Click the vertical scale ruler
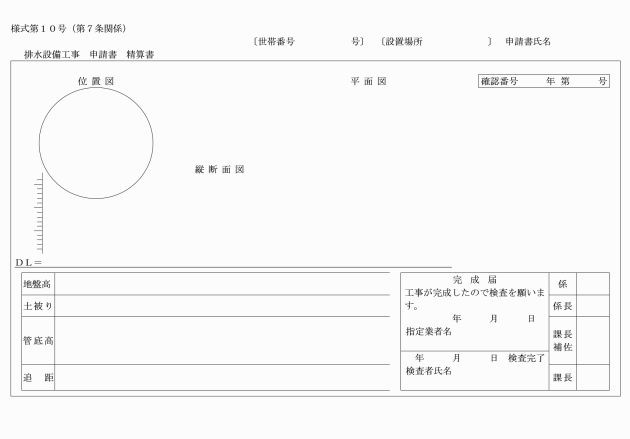Image resolution: width=630 pixels, height=439 pixels. point(39,213)
